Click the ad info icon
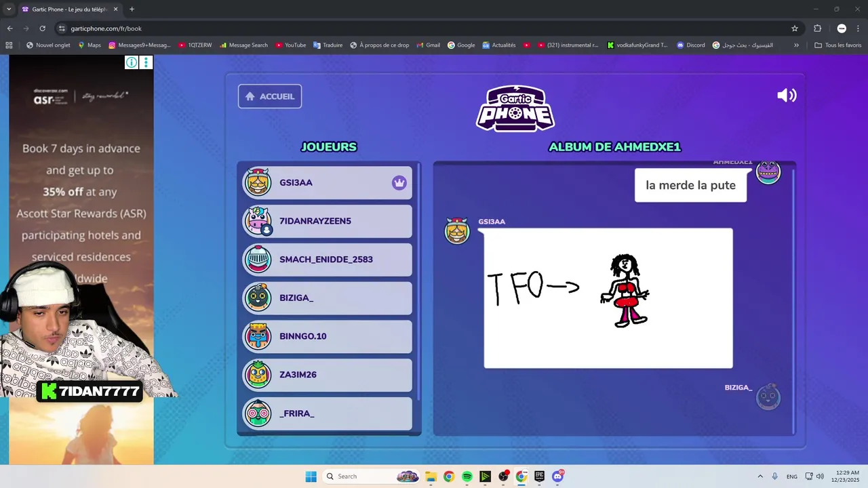This screenshot has height=488, width=868. (132, 62)
